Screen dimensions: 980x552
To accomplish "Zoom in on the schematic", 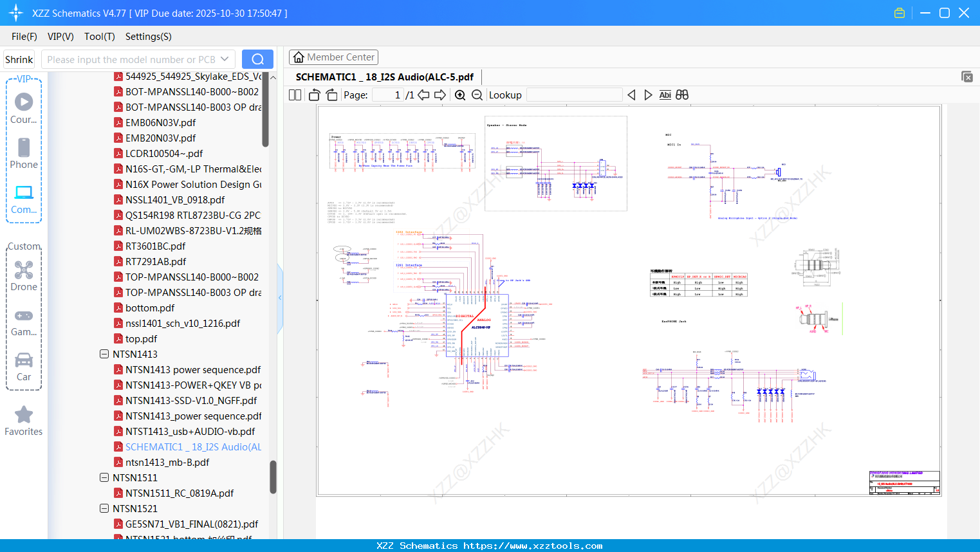I will tap(460, 95).
